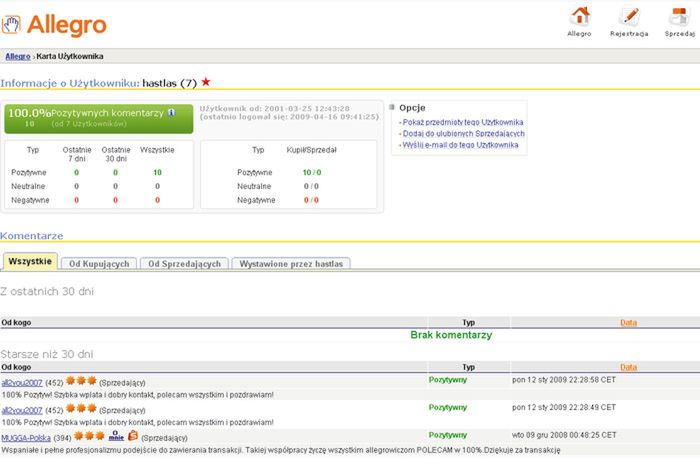The height and width of the screenshot is (464, 700).
Task: Click the date 'wto 09 gru 2008 00:48:25 CET'
Action: click(x=564, y=435)
